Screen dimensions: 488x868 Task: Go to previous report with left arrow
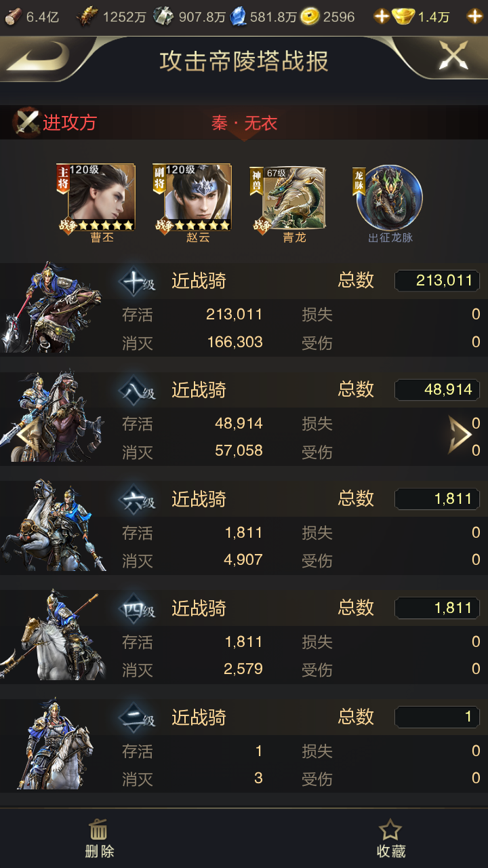tap(25, 435)
